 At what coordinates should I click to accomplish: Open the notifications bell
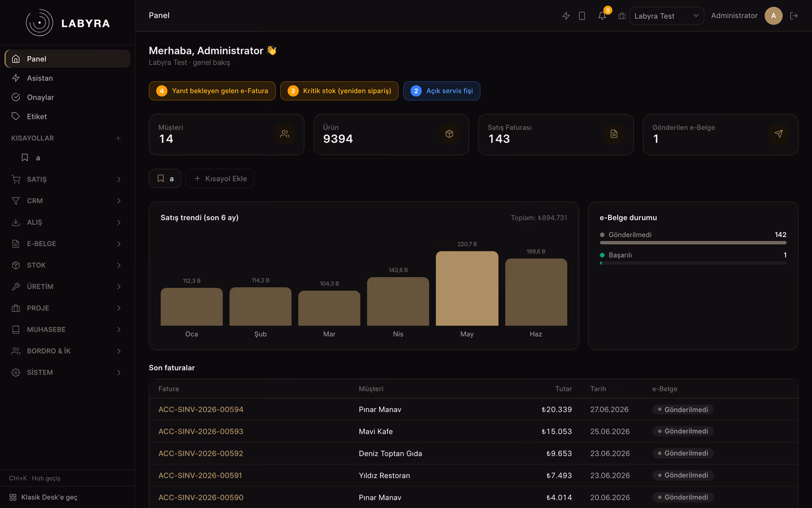(602, 16)
